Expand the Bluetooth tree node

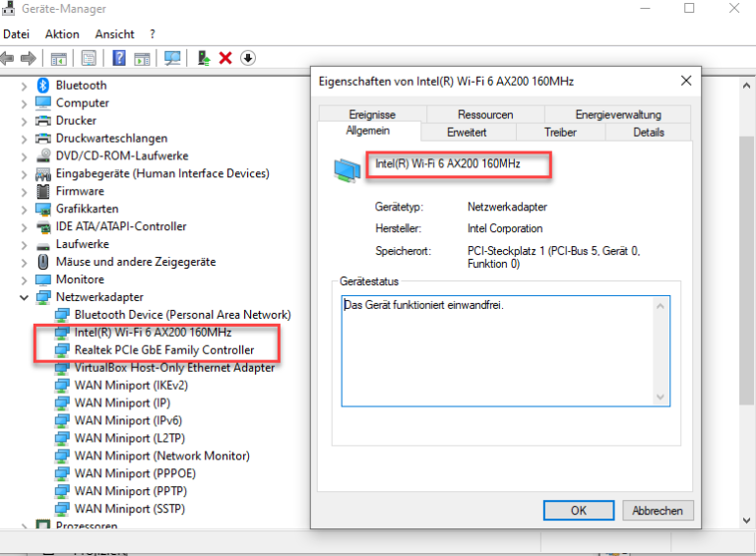24,87
